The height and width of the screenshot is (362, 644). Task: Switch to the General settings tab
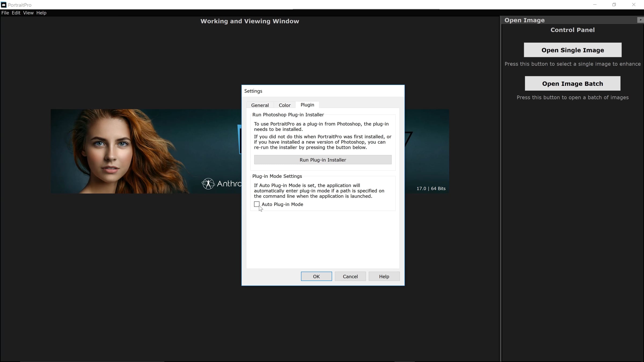coord(260,105)
